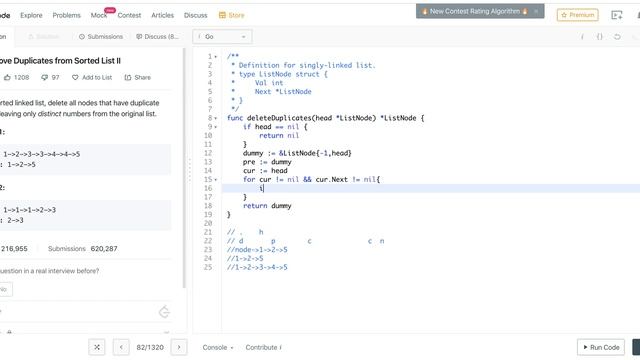The image size is (640, 360).
Task: Click example output '1->2->5'
Action: tap(21, 165)
